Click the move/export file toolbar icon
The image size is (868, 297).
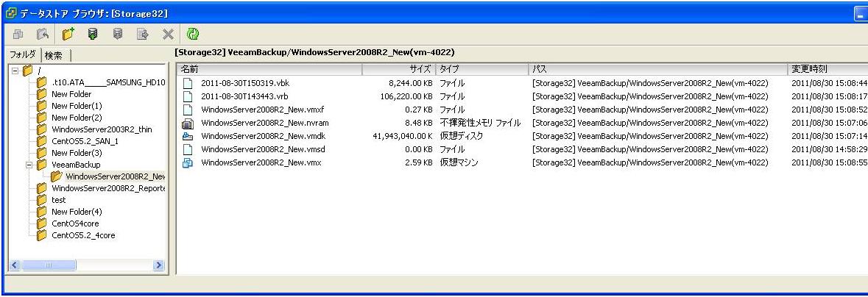pyautogui.click(x=143, y=35)
